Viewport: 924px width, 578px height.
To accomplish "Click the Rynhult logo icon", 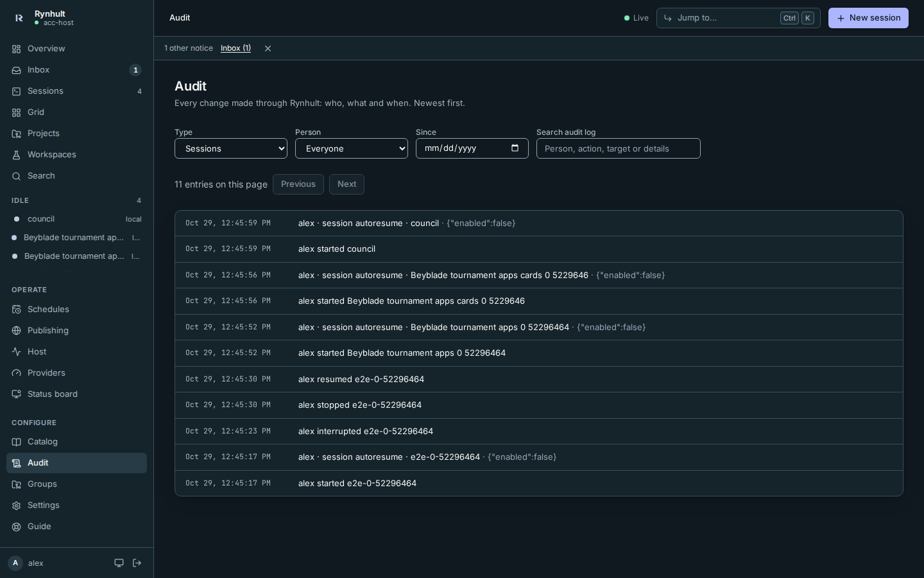I will click(19, 18).
